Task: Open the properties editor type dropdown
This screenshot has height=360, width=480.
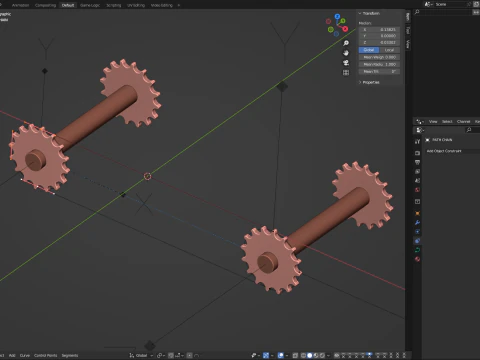Action: coord(420,130)
